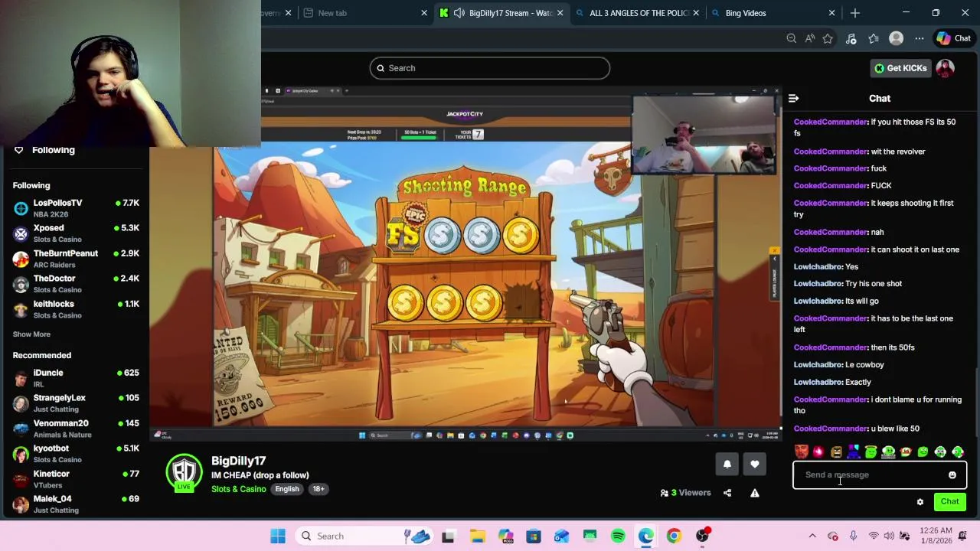Focus the Send a message field
Screen dimensions: 980x551
(880, 475)
